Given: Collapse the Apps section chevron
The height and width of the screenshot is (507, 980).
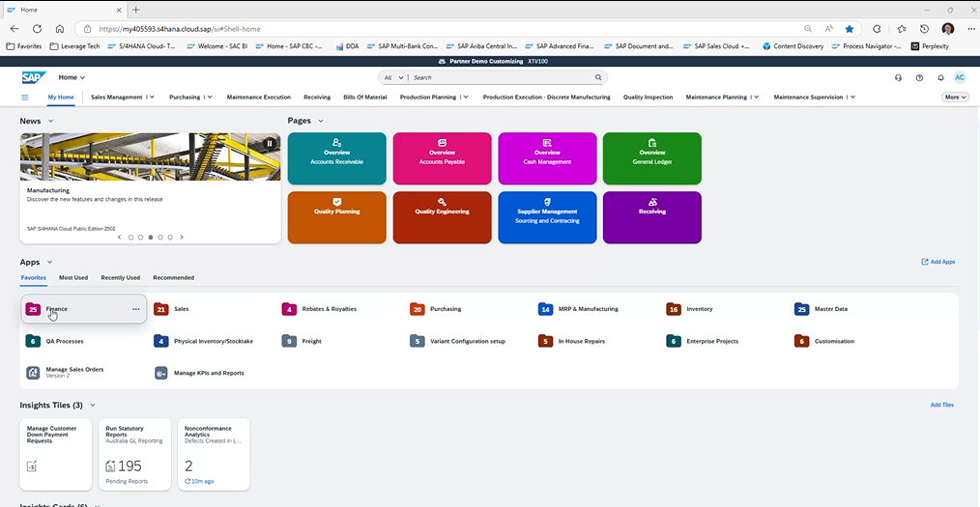Looking at the screenshot, I should click(x=50, y=263).
